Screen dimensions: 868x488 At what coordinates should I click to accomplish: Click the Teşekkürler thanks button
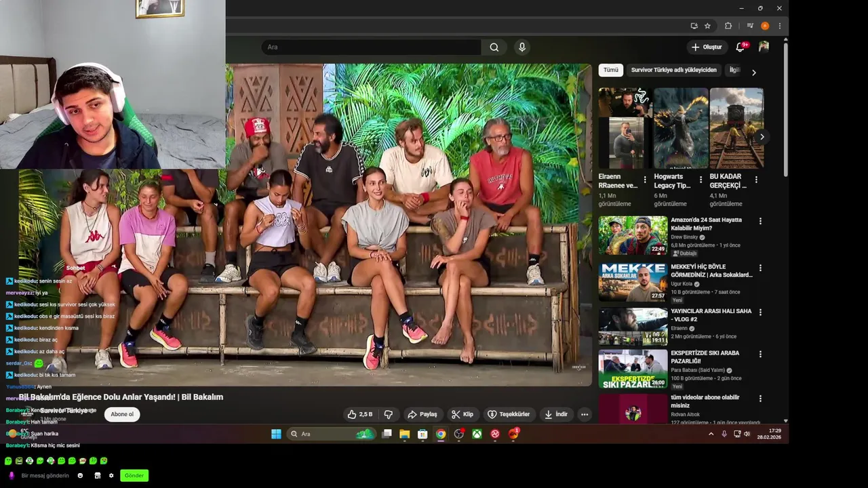coord(509,414)
